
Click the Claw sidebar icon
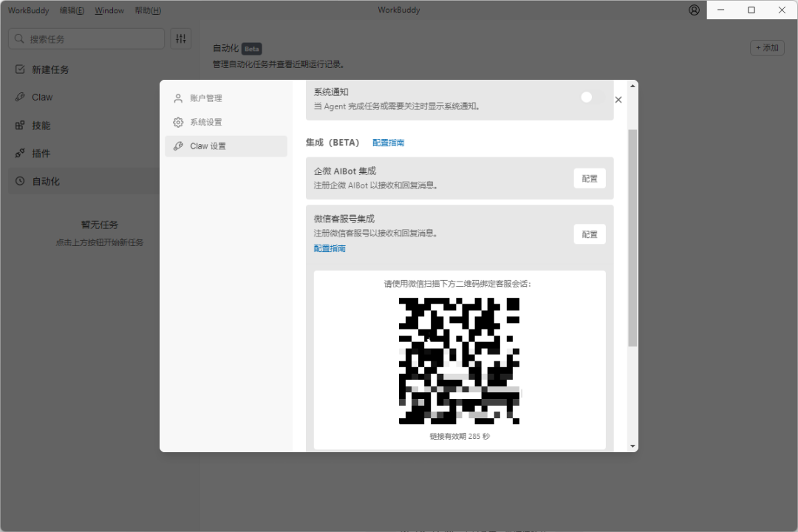click(20, 97)
